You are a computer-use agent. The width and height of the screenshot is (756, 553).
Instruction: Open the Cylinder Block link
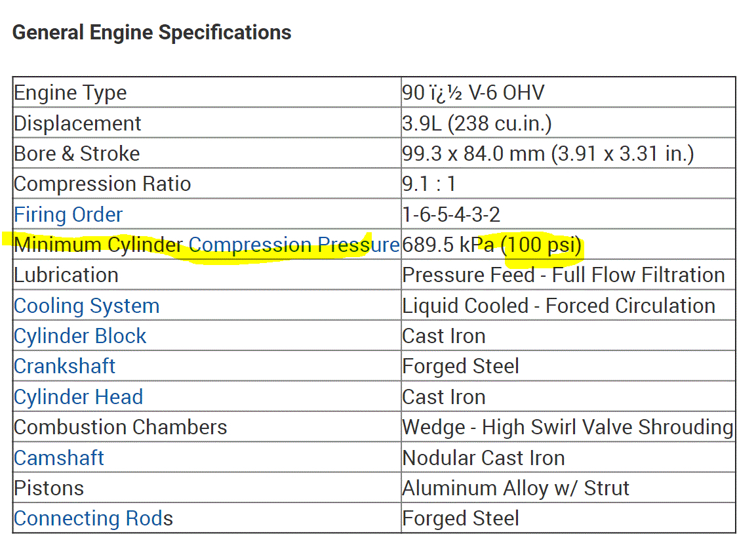80,336
